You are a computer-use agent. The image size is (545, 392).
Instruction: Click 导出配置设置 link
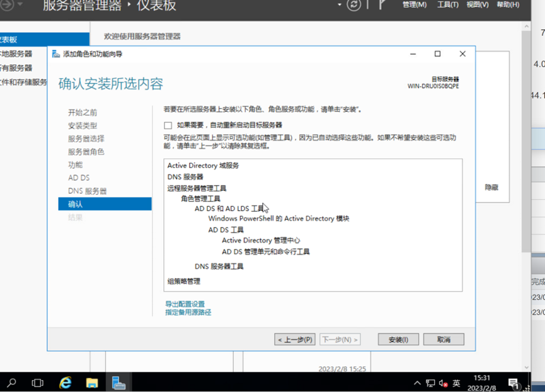tap(185, 304)
